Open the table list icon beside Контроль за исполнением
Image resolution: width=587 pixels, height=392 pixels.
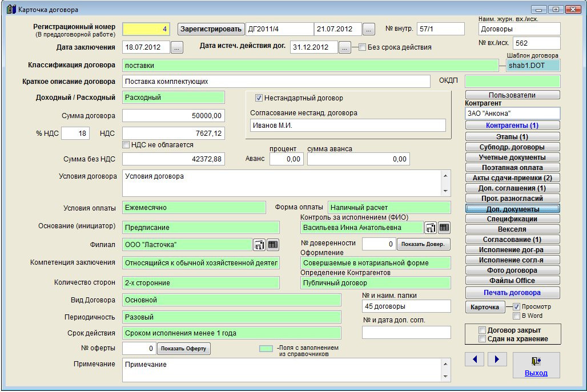pos(444,228)
